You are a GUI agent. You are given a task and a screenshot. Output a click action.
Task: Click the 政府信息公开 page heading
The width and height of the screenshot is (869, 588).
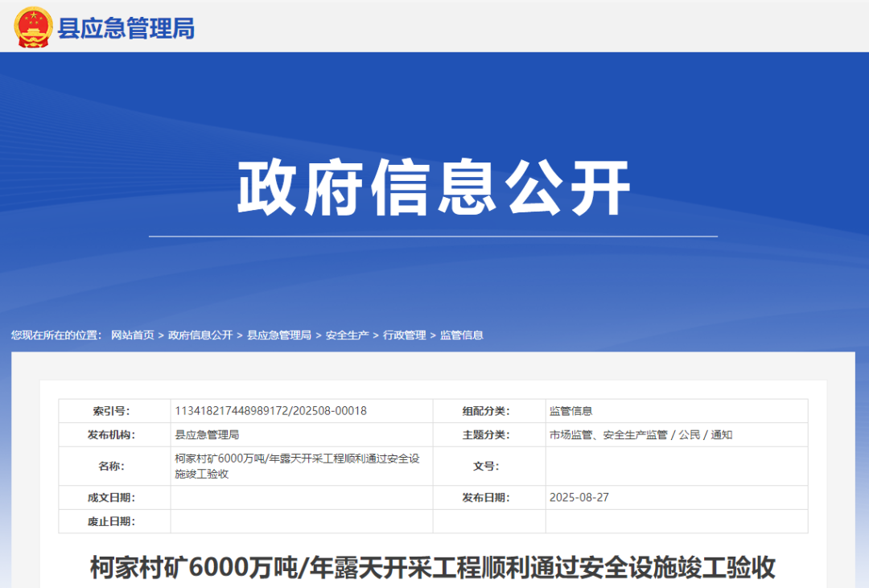coord(434,187)
